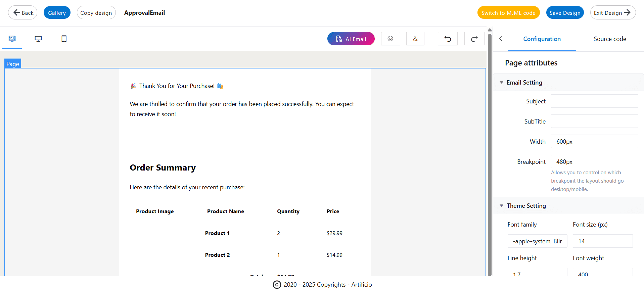Image resolution: width=644 pixels, height=289 pixels.
Task: Click the ampersand merge tags icon
Action: 415,39
